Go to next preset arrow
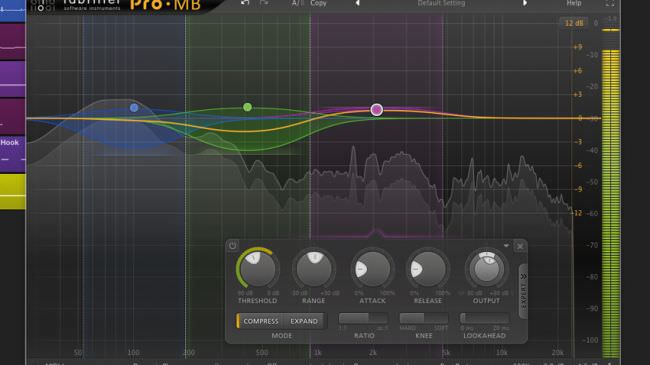This screenshot has height=365, width=650. tap(525, 3)
